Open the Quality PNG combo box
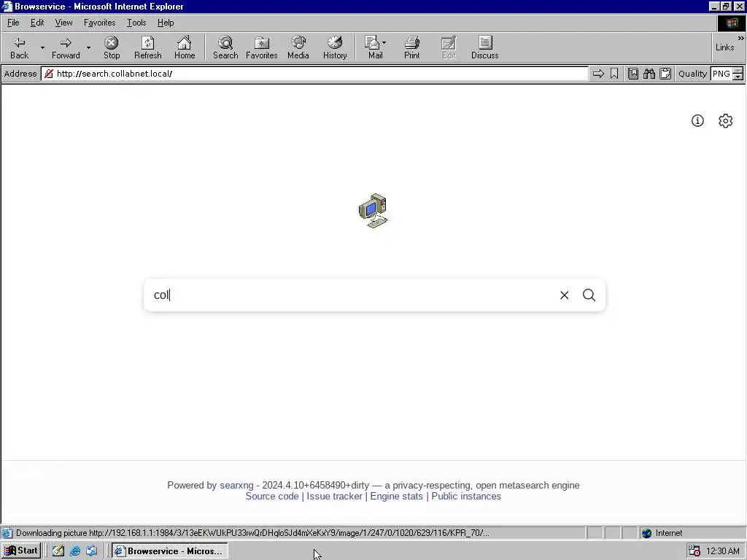Image resolution: width=747 pixels, height=560 pixels. tap(721, 74)
